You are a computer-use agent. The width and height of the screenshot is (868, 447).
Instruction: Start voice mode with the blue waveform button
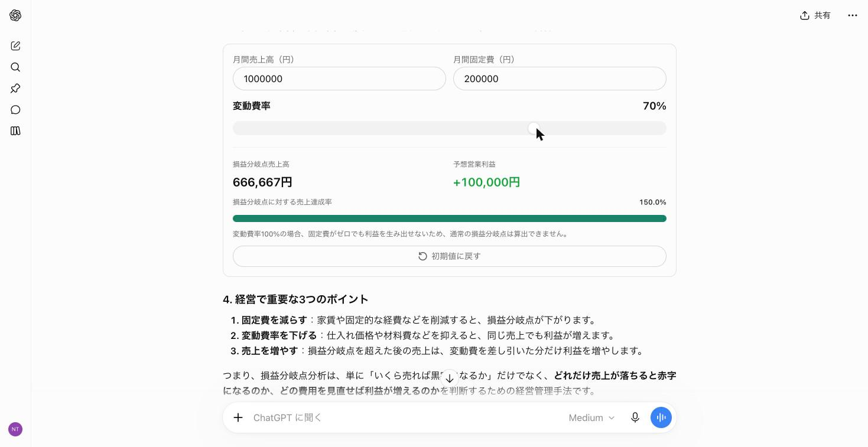(661, 417)
